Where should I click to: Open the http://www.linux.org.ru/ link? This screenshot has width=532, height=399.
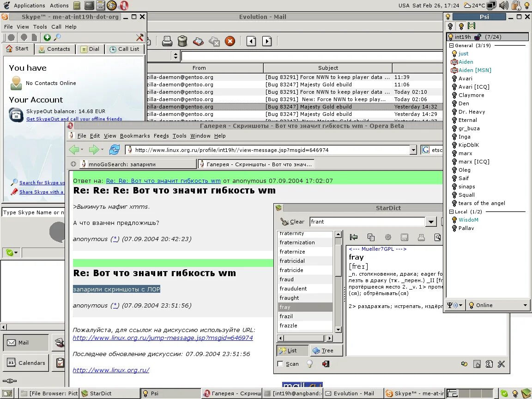pyautogui.click(x=111, y=370)
